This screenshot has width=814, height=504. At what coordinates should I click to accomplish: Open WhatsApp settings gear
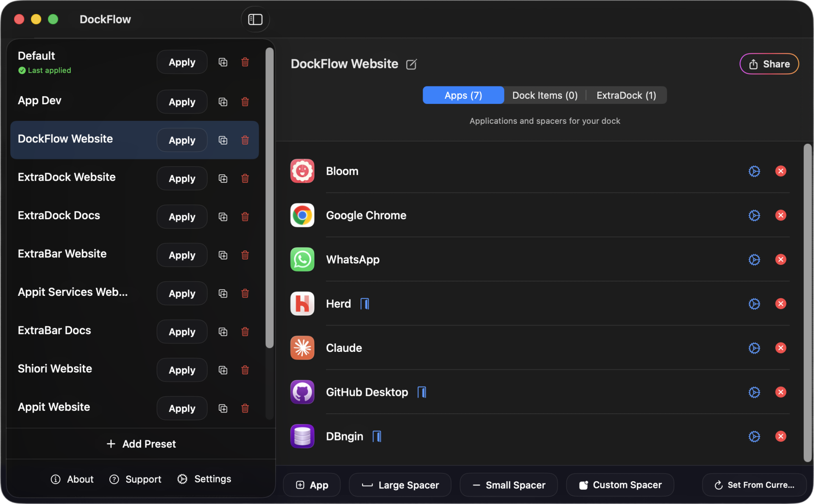pos(754,259)
